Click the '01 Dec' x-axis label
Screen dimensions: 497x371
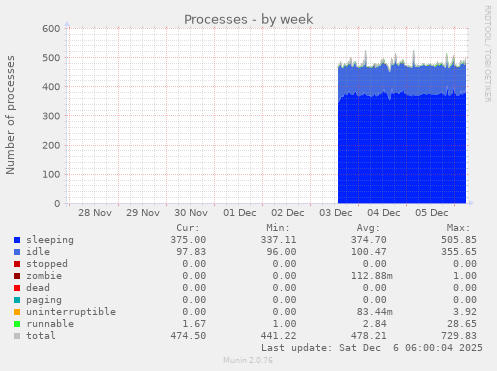[x=240, y=213]
